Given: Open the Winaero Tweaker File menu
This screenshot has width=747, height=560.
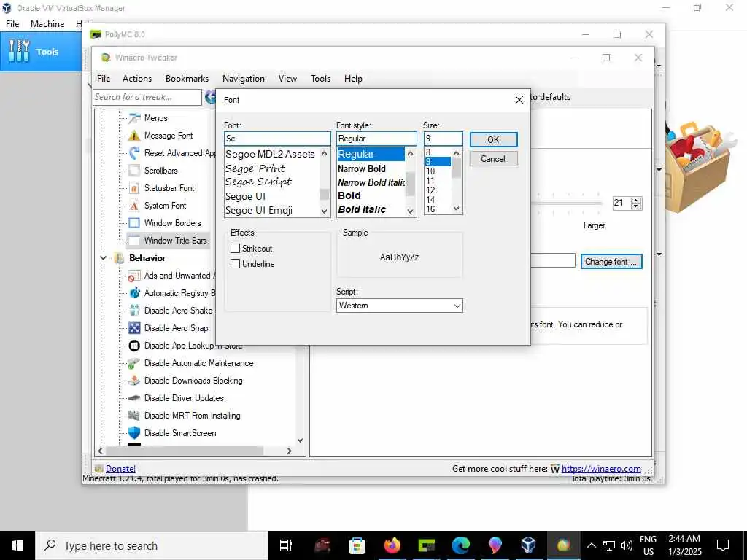Looking at the screenshot, I should point(104,79).
